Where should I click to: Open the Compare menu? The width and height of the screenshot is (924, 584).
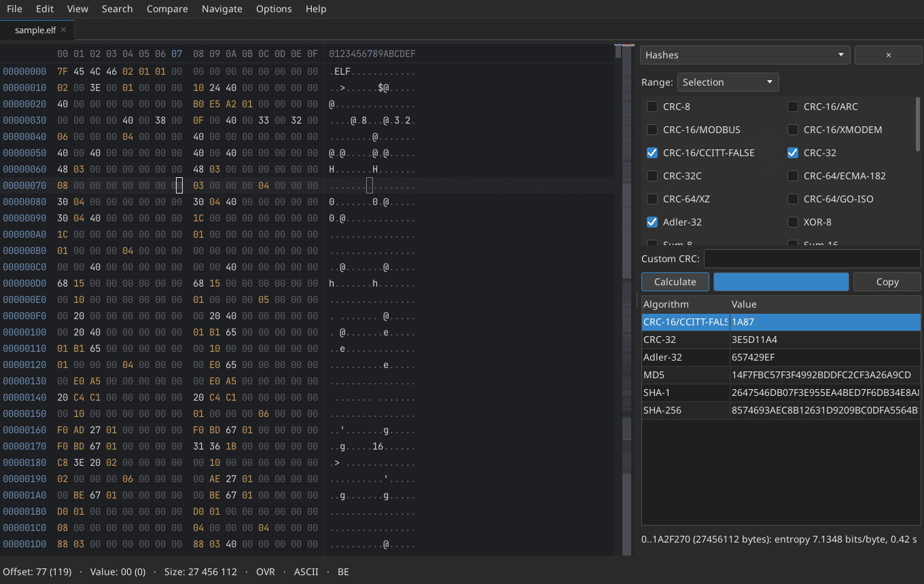(167, 9)
